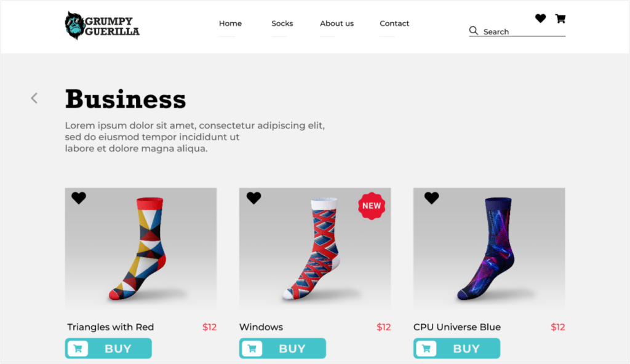Buy the CPU Universe Blue socks
Viewport: 630px width, 364px height.
pos(457,349)
